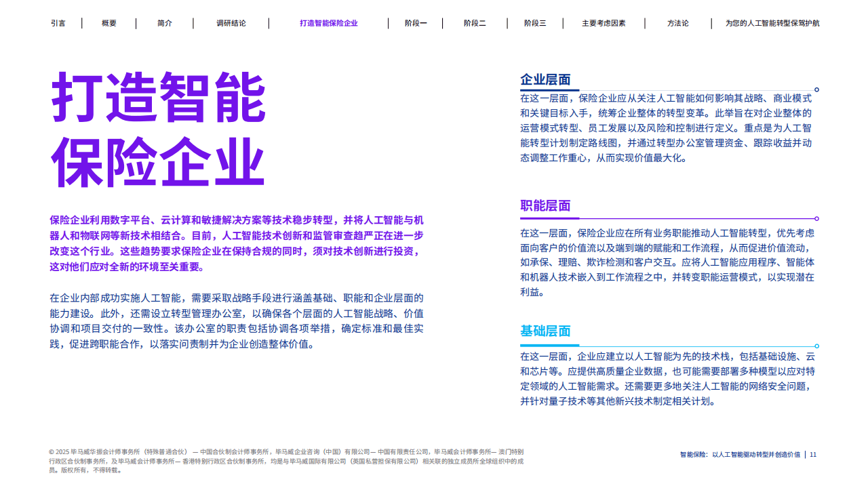Jump to 主要考虑因素
This screenshot has height=488, width=868.
[603, 23]
